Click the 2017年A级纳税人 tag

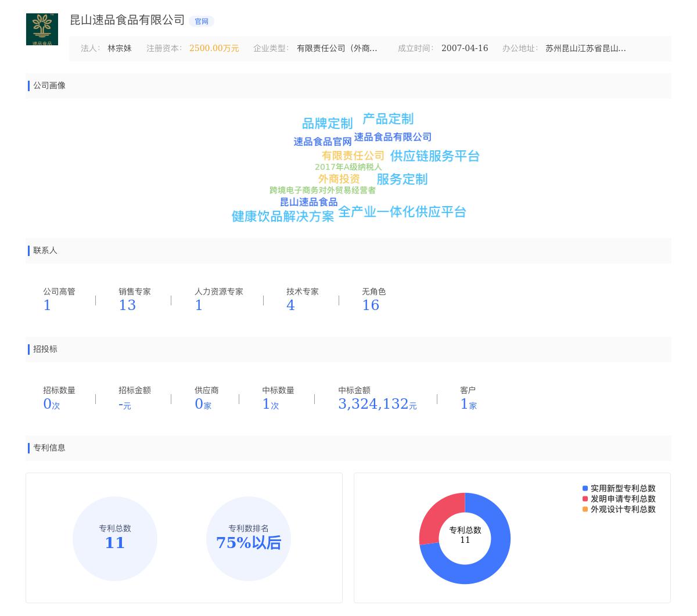point(348,167)
